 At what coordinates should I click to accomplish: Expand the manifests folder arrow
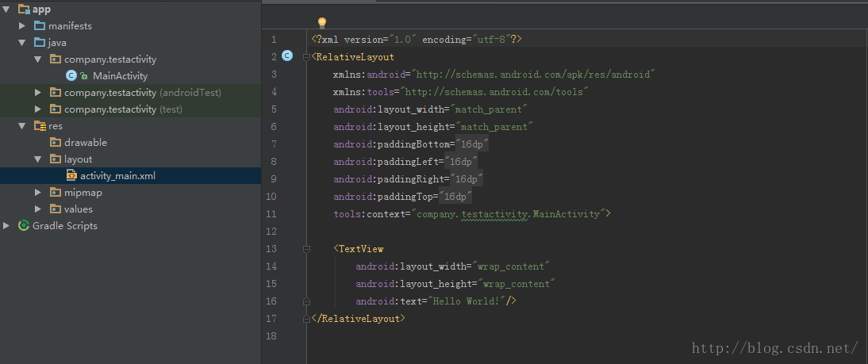coord(22,26)
